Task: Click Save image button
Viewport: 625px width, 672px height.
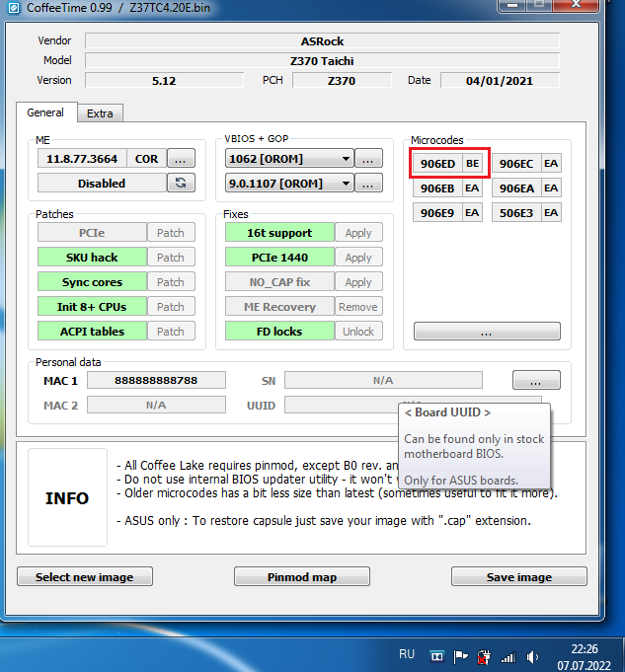Action: coord(519,577)
